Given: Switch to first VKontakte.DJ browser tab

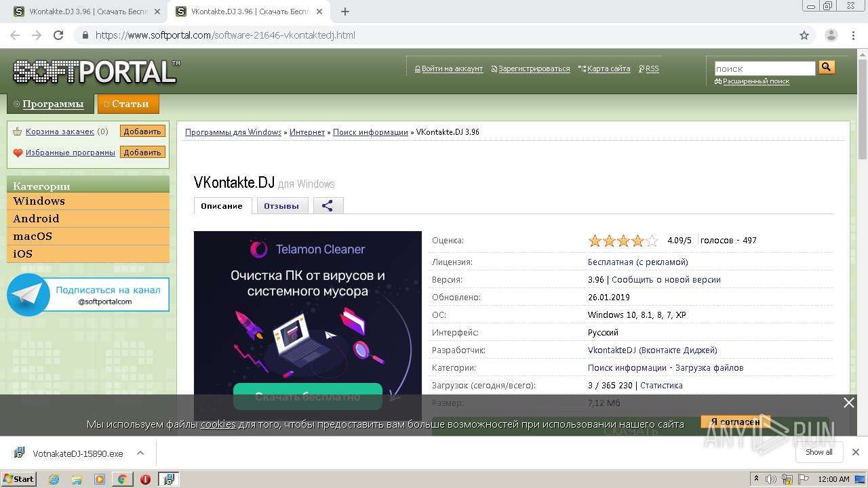Looking at the screenshot, I should coord(88,12).
